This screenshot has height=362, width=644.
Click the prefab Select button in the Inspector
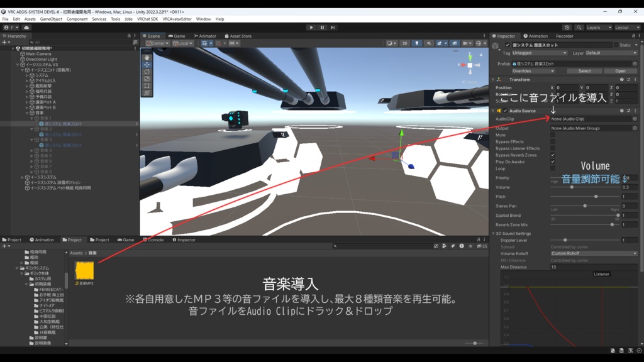(584, 71)
